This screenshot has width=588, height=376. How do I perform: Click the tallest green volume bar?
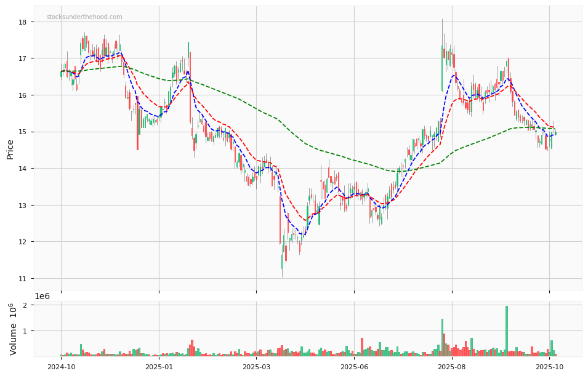click(507, 331)
